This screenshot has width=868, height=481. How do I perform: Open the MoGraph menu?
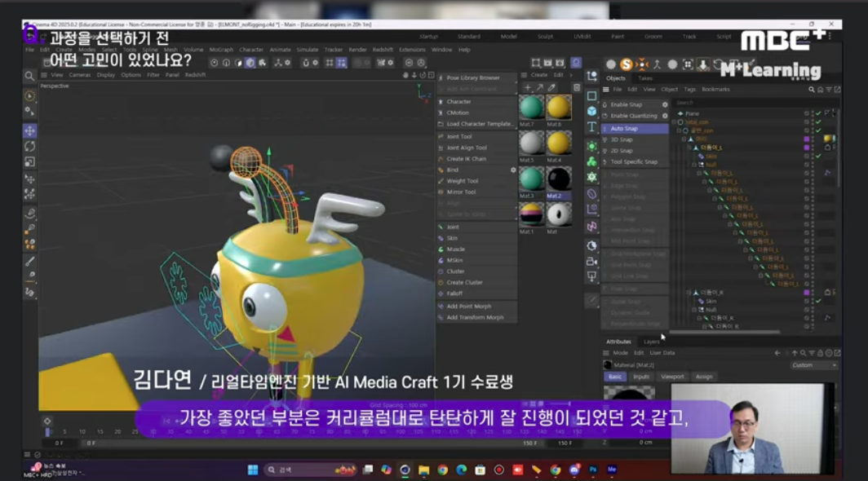pos(221,50)
